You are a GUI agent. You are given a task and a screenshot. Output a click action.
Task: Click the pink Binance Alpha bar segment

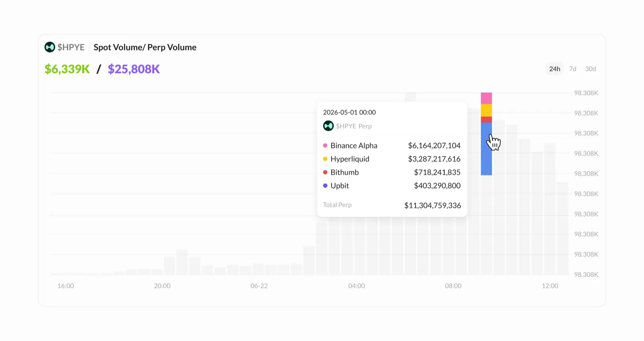pos(486,98)
